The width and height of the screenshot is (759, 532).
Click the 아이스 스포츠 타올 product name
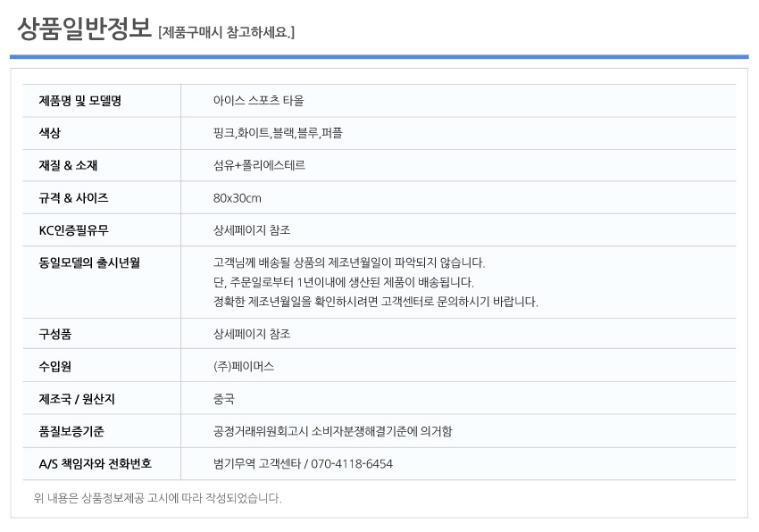258,101
